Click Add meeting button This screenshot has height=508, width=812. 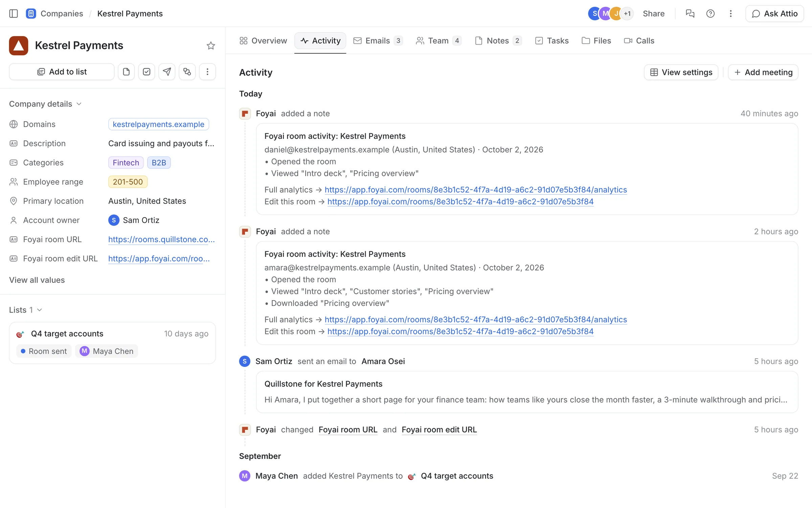pyautogui.click(x=763, y=72)
